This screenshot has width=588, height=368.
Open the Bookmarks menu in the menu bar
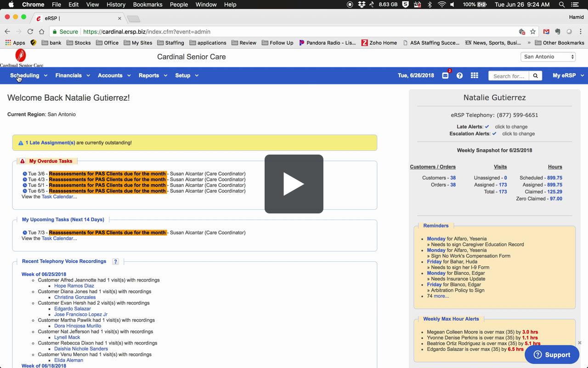tap(147, 5)
